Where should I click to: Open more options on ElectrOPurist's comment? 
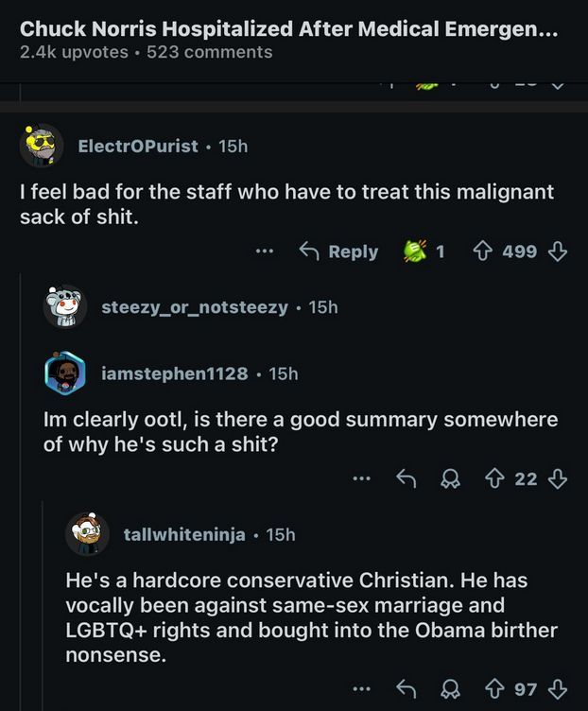(x=265, y=251)
